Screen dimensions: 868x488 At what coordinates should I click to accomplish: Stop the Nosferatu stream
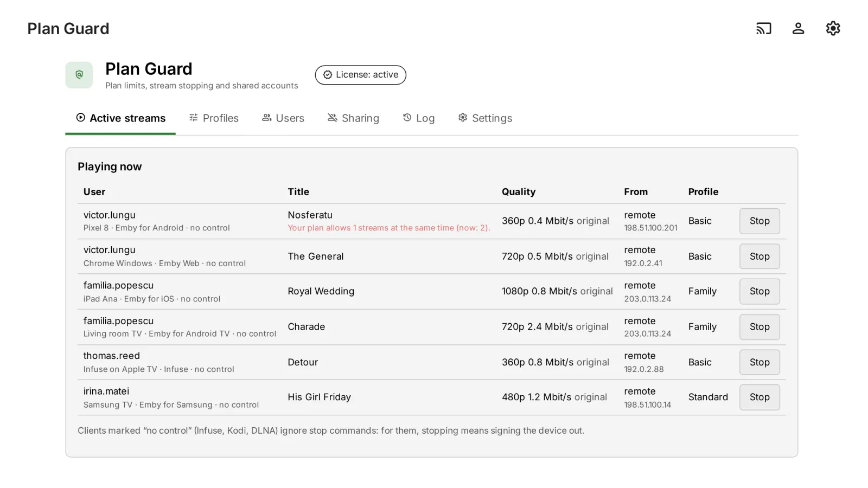(759, 221)
